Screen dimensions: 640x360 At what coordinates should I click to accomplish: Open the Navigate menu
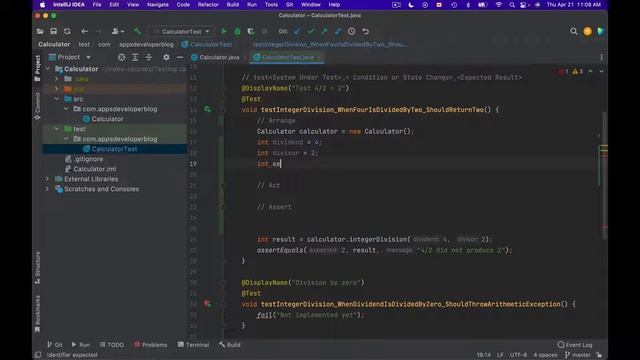pos(158,5)
